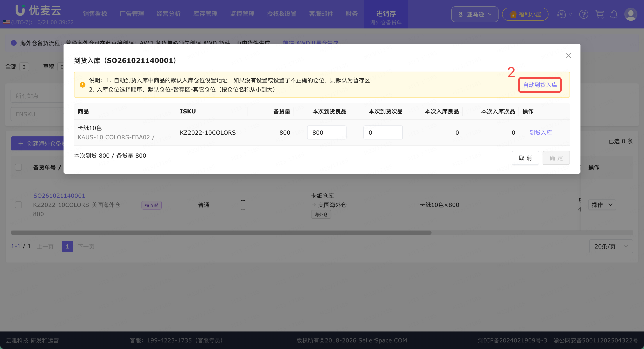This screenshot has width=644, height=349.
Task: Go to page 1 in pagination
Action: point(67,246)
